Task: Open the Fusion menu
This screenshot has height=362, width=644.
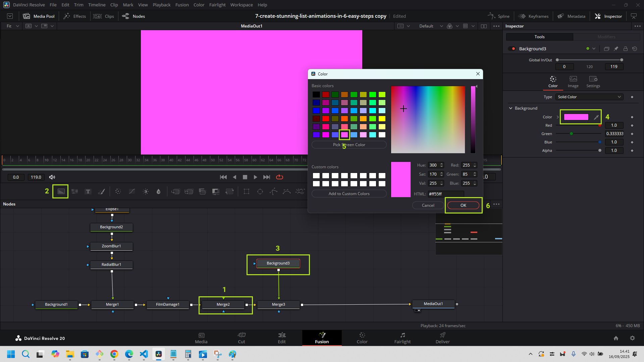Action: point(182,5)
